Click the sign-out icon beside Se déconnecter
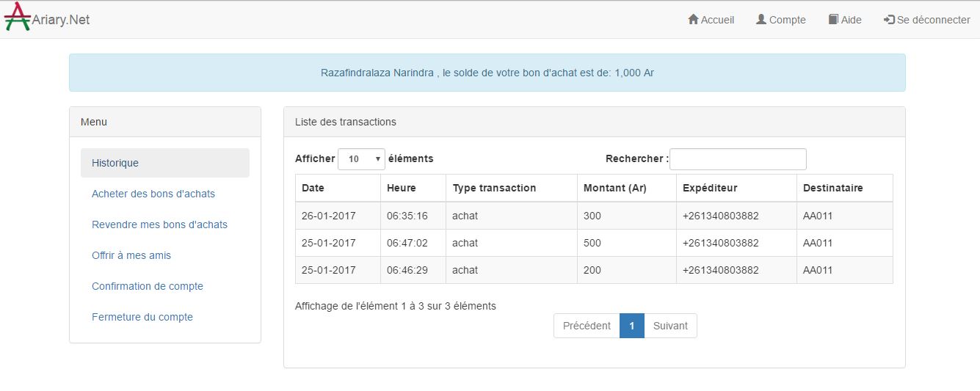 tap(889, 20)
